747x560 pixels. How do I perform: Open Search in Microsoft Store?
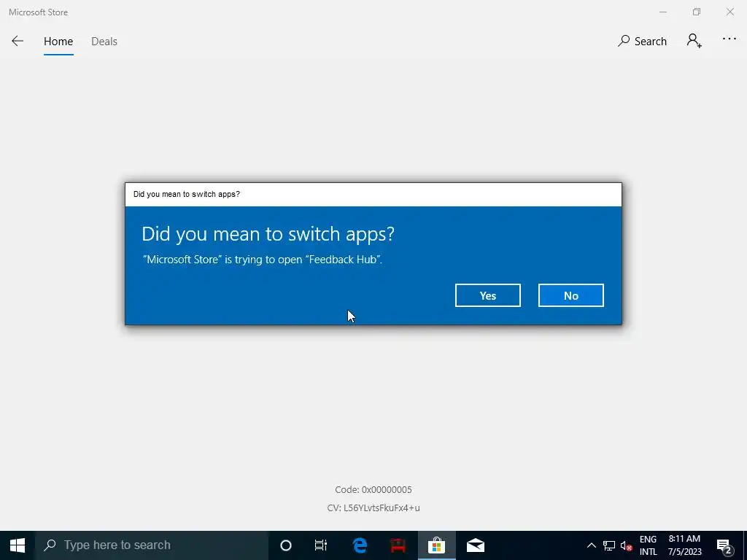(x=642, y=42)
